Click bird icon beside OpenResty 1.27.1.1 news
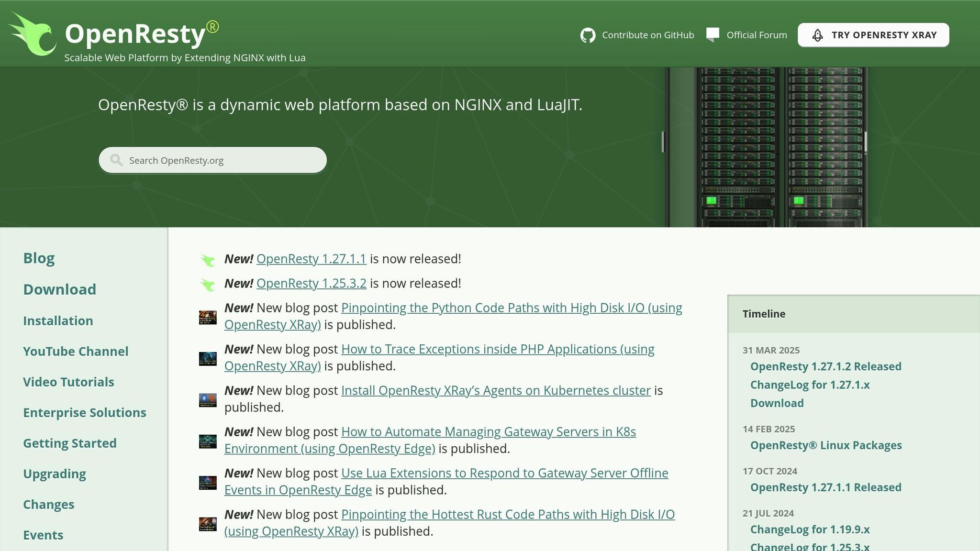 tap(208, 260)
